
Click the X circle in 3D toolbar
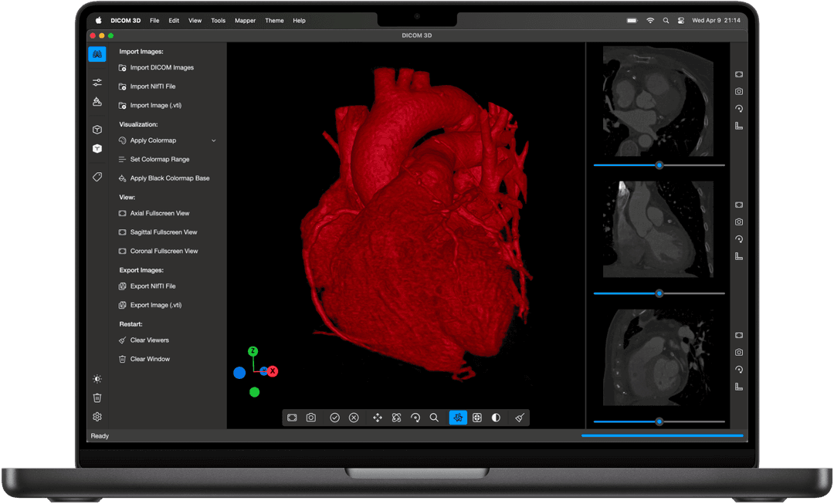tap(354, 418)
